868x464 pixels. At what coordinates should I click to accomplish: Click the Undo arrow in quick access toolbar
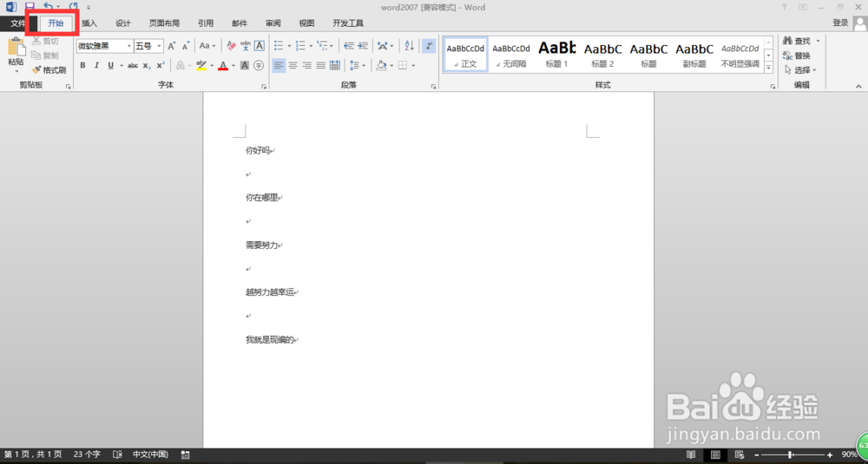48,7
